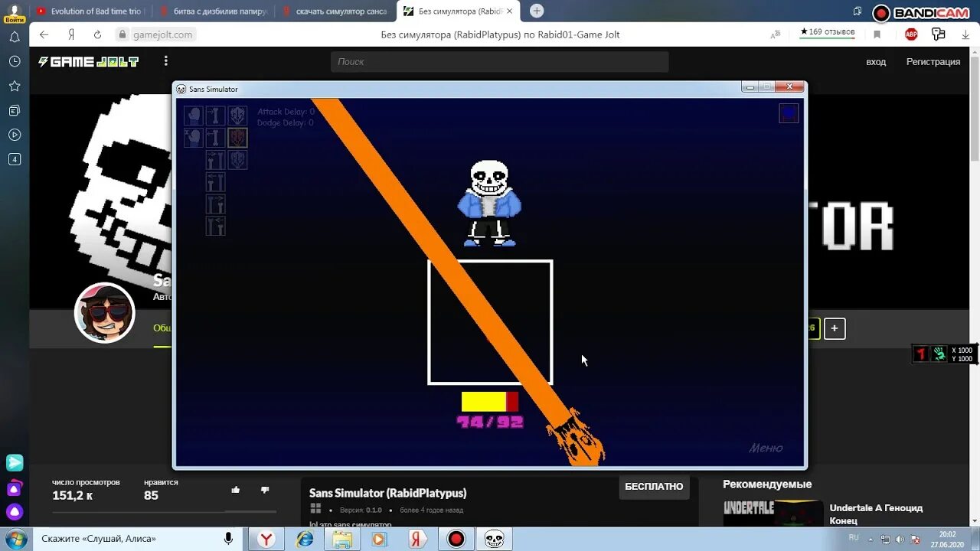980x551 pixels.
Task: Open the browser downloads icon
Action: point(966,34)
